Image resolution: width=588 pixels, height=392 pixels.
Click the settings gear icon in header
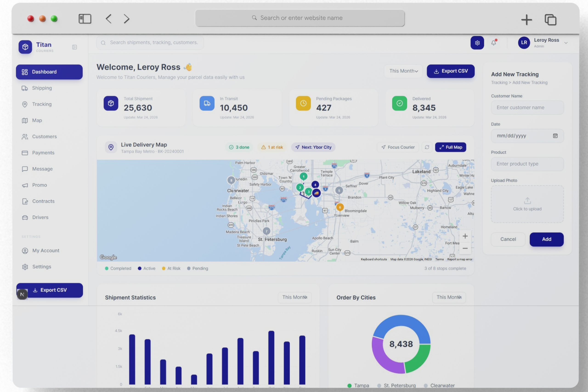pyautogui.click(x=477, y=43)
